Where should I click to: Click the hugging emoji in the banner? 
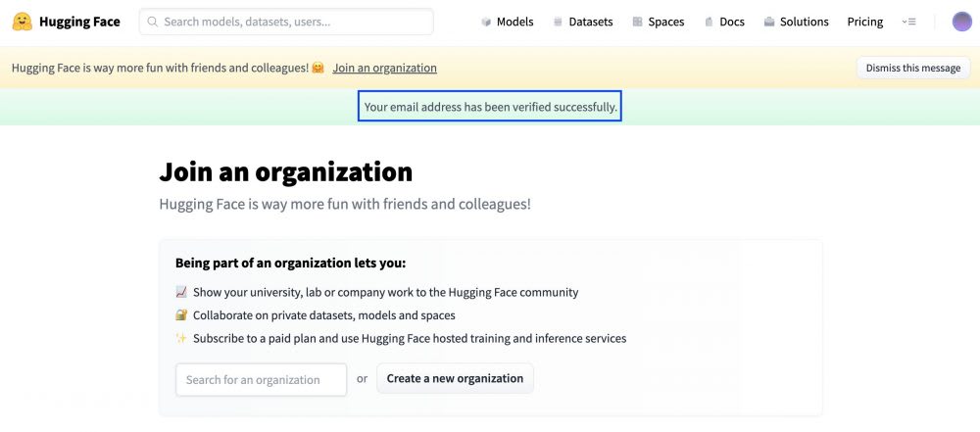tap(318, 68)
